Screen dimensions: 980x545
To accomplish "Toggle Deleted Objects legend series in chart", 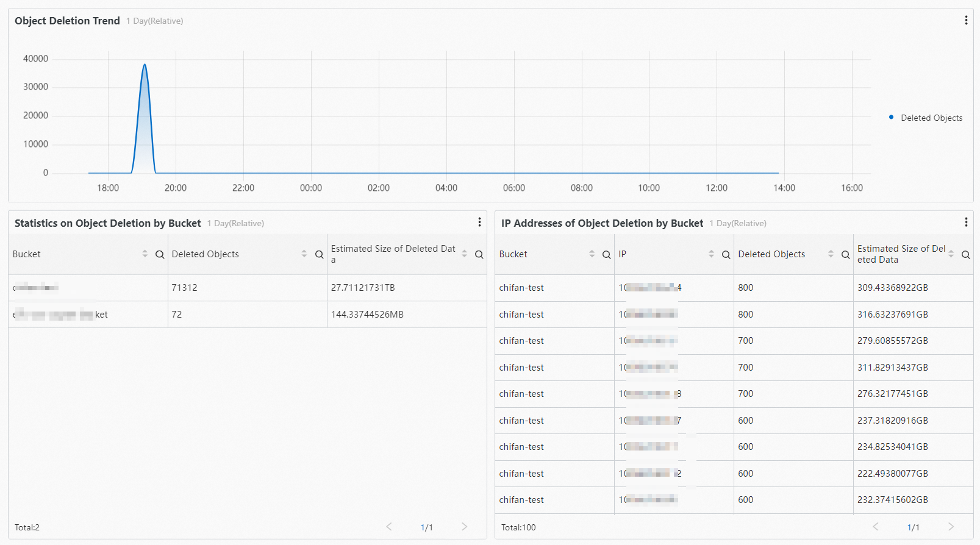I will (x=926, y=118).
